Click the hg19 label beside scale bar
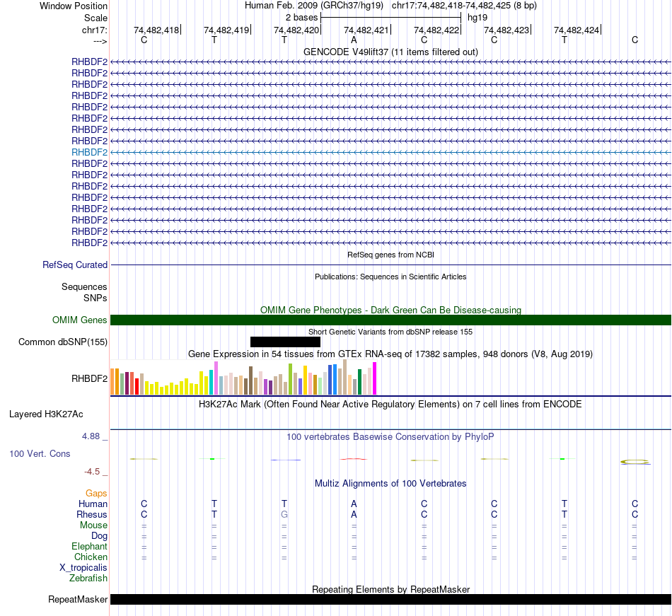672x616 pixels. click(477, 18)
